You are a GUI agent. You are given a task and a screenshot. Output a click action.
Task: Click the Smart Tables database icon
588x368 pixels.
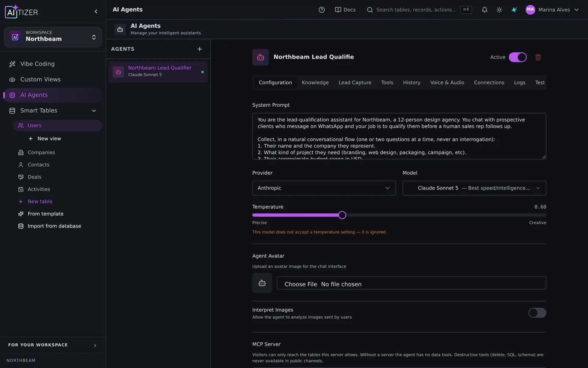(x=12, y=111)
